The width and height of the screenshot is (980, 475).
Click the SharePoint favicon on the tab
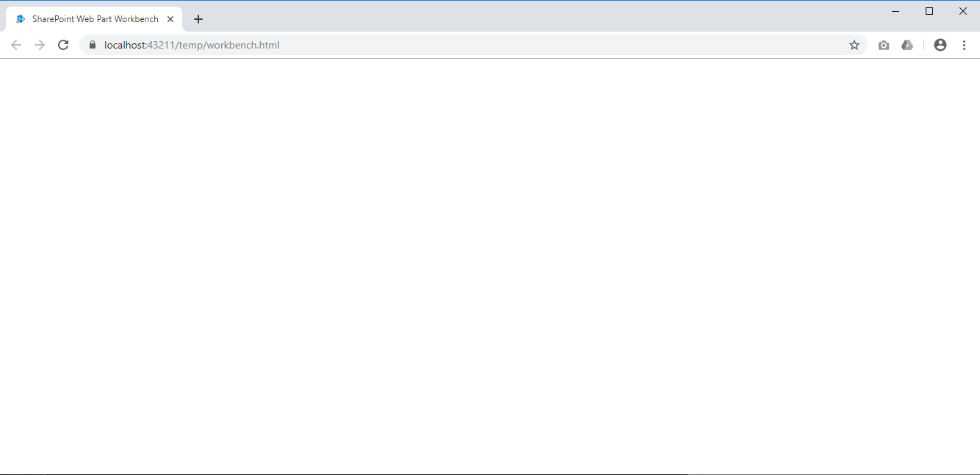[x=20, y=19]
